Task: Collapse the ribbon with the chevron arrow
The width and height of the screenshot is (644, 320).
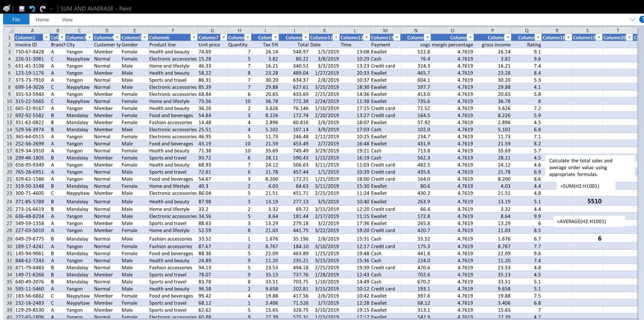Action: [633, 19]
